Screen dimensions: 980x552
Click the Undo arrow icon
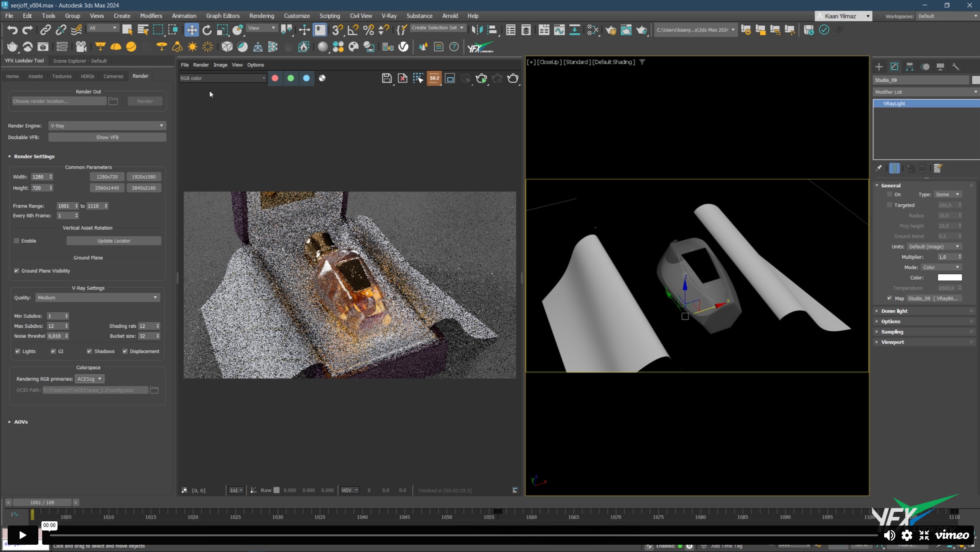[12, 30]
